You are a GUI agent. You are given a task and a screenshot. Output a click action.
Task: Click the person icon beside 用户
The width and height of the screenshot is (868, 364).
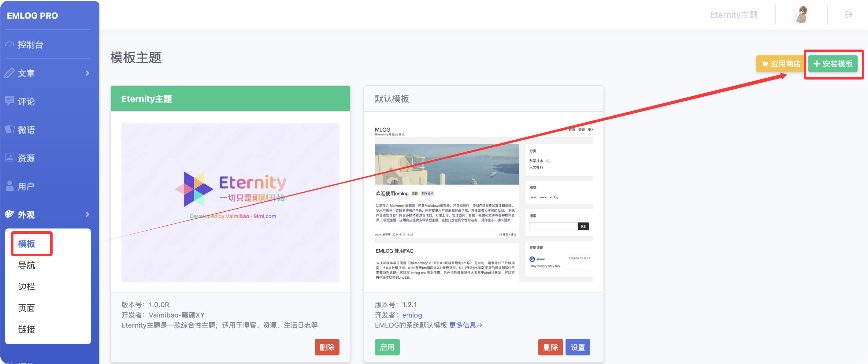click(x=9, y=186)
